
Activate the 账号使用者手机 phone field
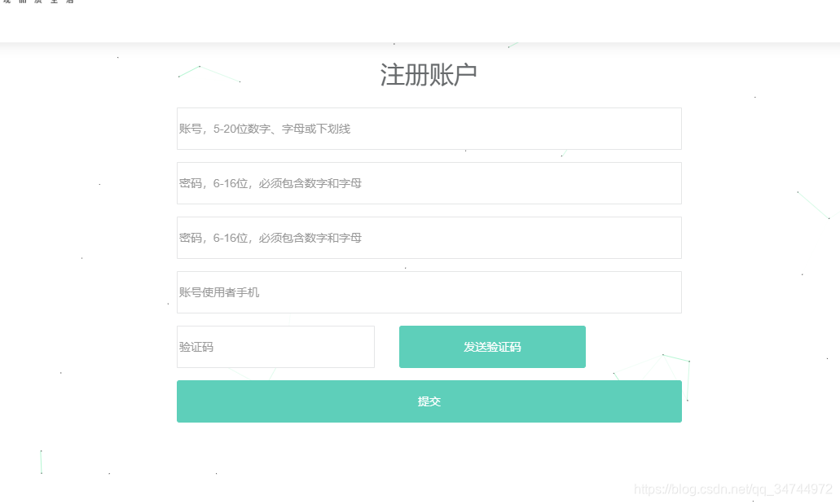pyautogui.click(x=429, y=292)
